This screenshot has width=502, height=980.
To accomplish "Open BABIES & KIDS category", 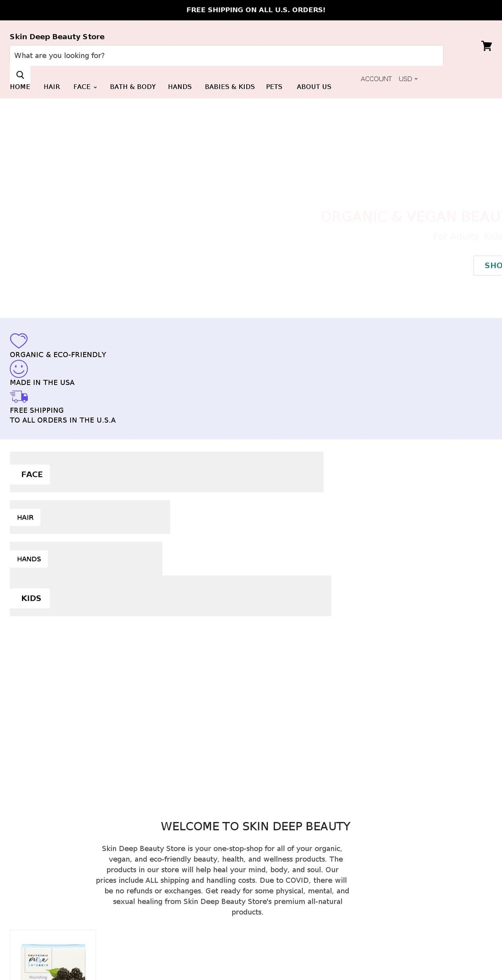I will click(x=230, y=87).
